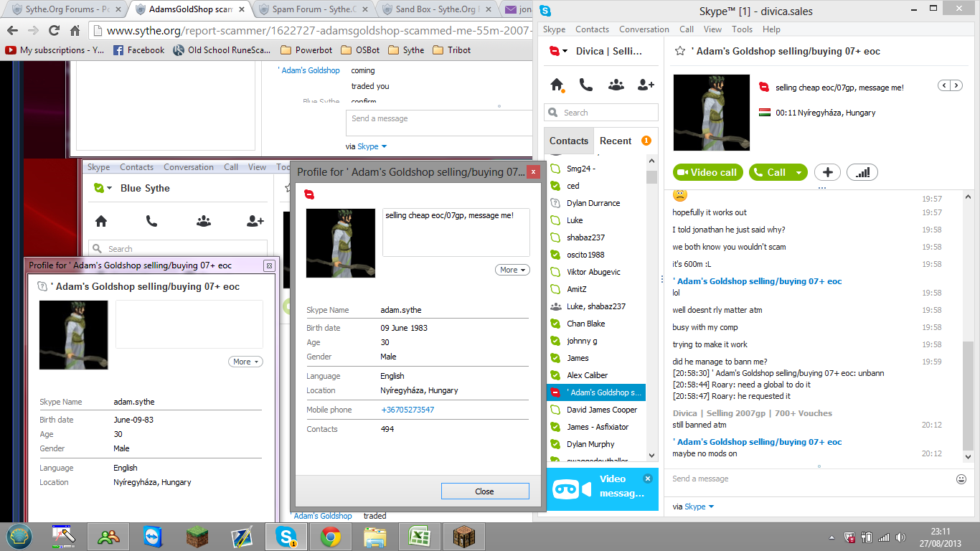Viewport: 980px width, 551px height.
Task: Open Windows Live Messenger taskbar icon
Action: (x=108, y=537)
